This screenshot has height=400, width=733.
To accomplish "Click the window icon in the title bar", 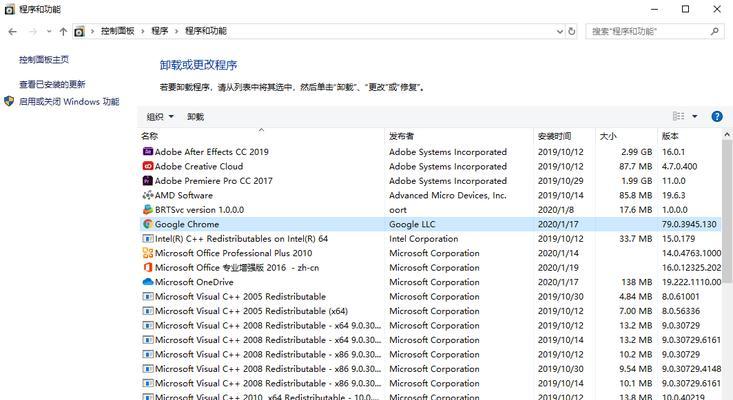I will [9, 9].
